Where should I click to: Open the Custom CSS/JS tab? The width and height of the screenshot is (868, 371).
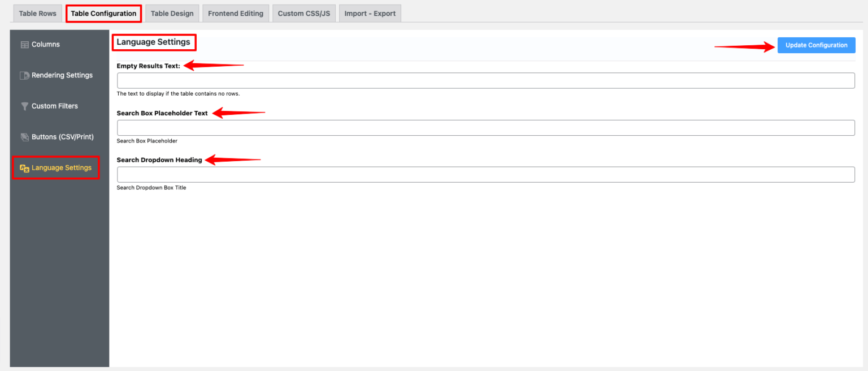coord(304,12)
